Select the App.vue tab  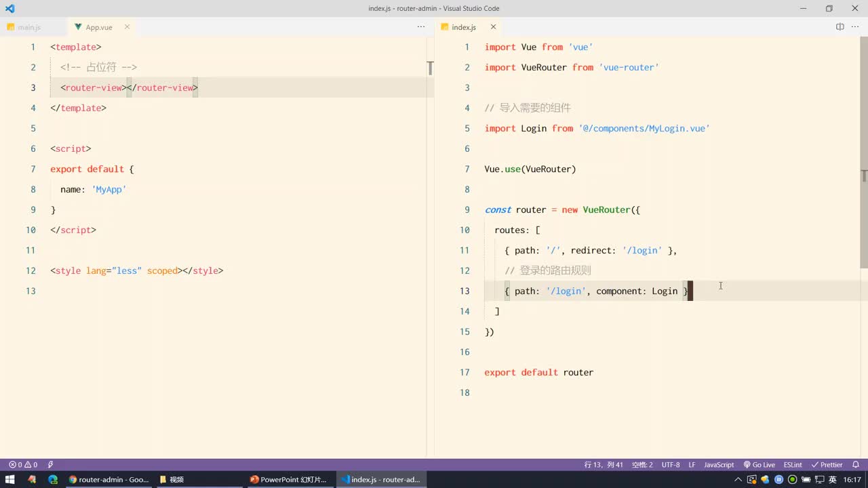click(99, 27)
